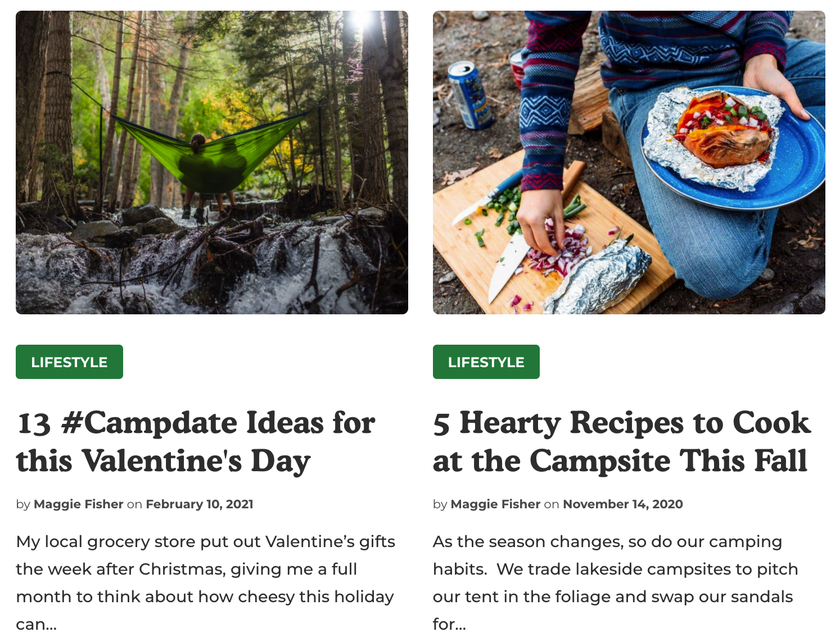Click author Maggie Fisher under the Campdate article
The width and height of the screenshot is (840, 641).
click(79, 504)
